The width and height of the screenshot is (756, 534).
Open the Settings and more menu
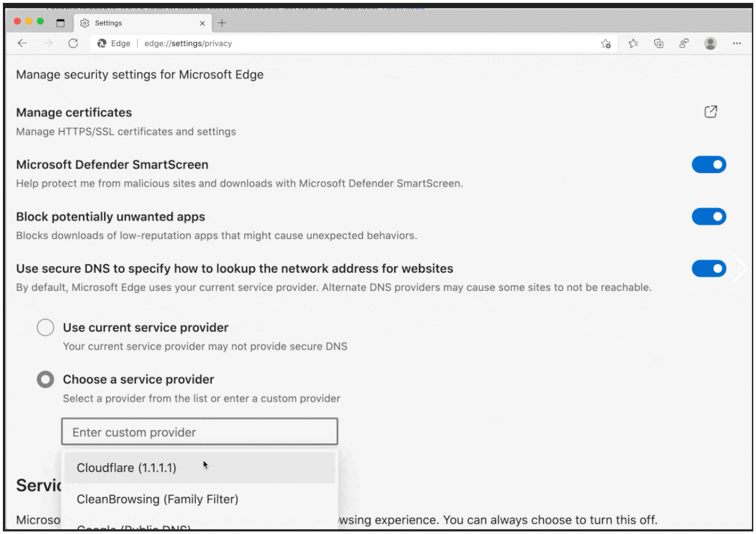click(x=737, y=43)
